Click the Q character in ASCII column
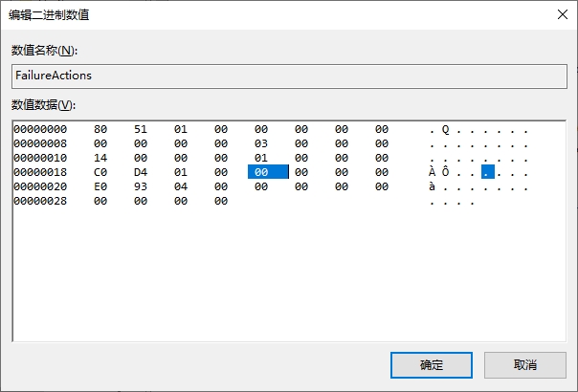 coord(445,129)
